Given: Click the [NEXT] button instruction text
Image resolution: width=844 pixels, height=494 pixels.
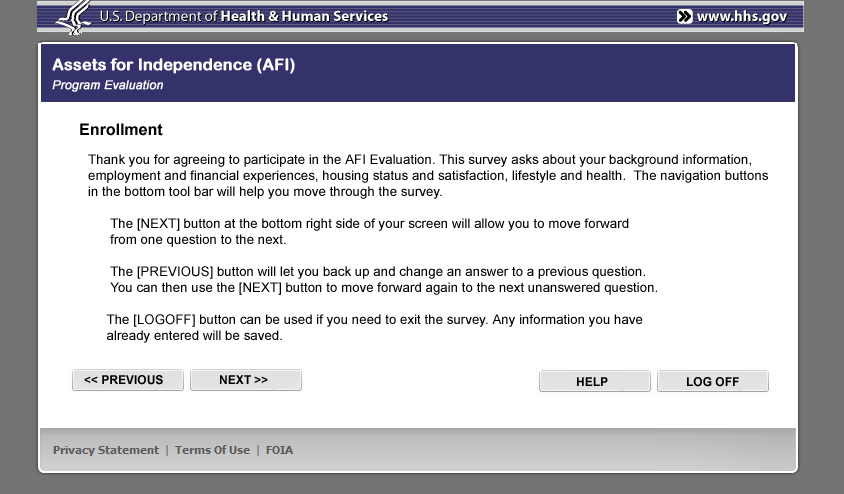Looking at the screenshot, I should coord(369,231).
